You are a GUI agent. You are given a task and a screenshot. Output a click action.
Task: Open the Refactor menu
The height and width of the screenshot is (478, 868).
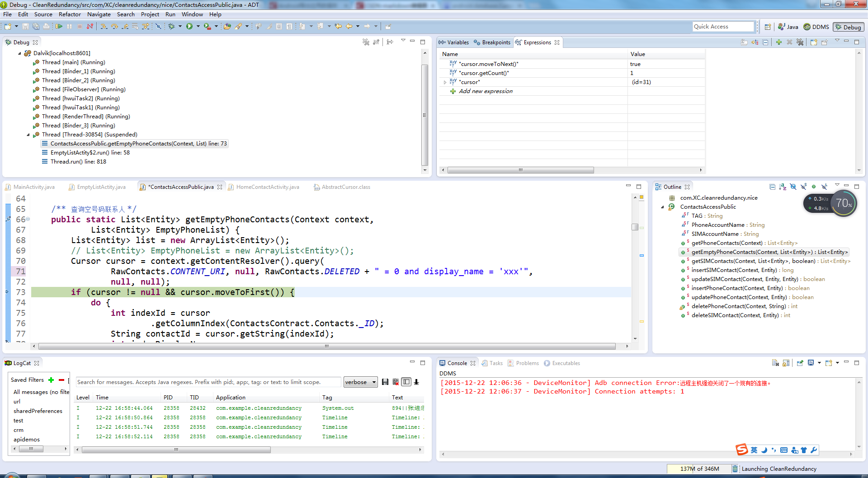coord(70,14)
